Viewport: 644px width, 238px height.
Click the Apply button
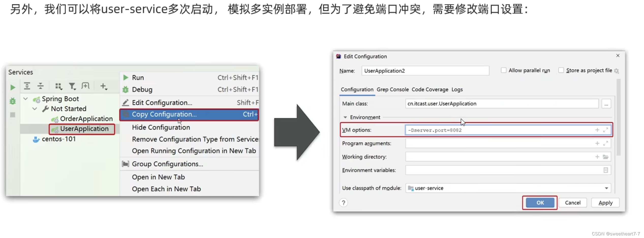point(605,203)
